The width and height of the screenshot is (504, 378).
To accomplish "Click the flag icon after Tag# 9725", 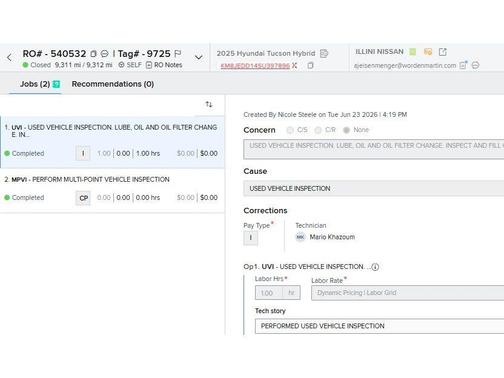I will pyautogui.click(x=178, y=54).
